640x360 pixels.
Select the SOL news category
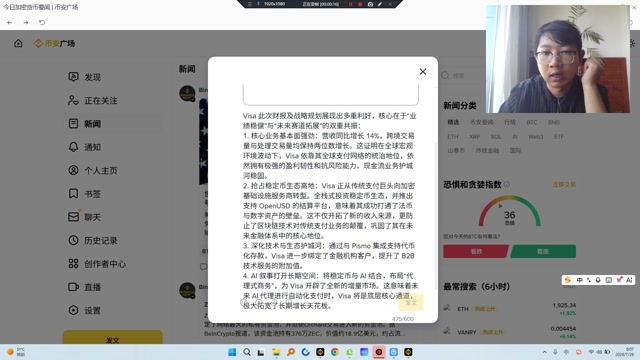[496, 137]
